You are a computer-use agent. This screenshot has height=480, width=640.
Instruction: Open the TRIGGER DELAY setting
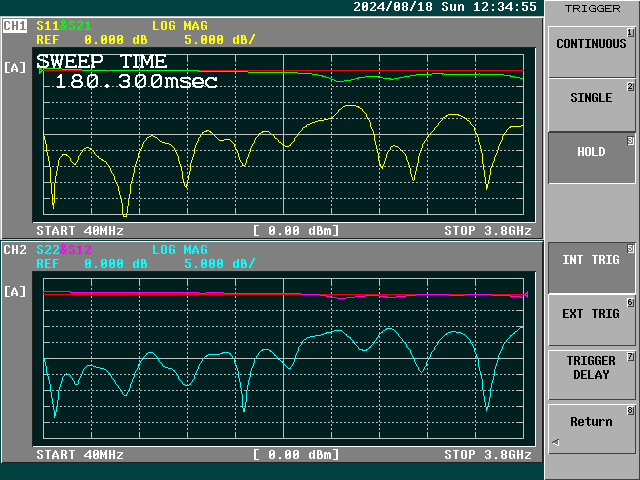click(591, 368)
